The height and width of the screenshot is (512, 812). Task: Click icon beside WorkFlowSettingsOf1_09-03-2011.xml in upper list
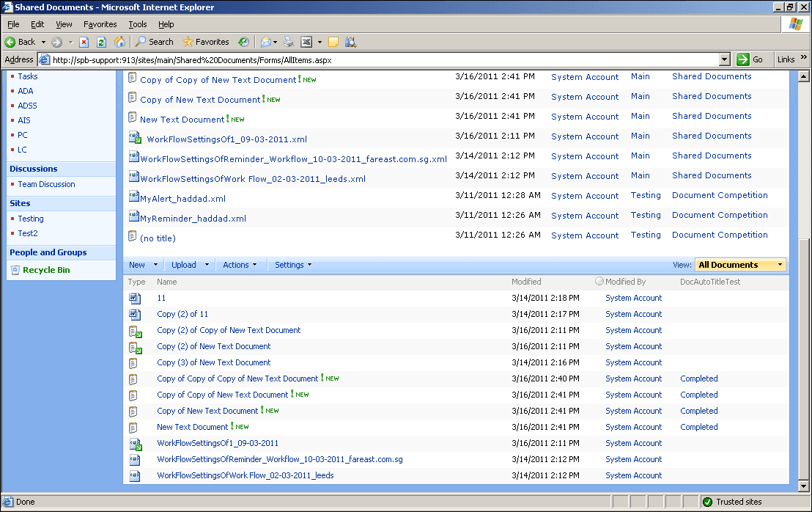point(135,138)
